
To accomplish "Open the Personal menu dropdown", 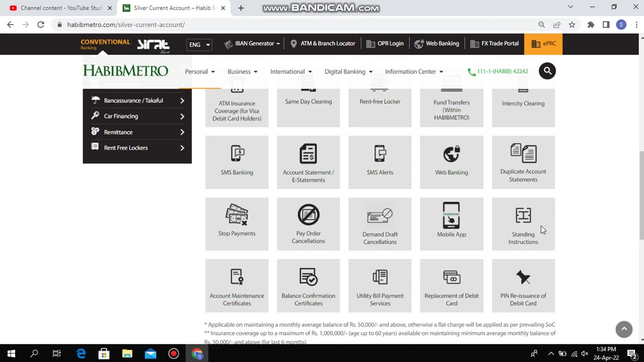I will point(200,71).
